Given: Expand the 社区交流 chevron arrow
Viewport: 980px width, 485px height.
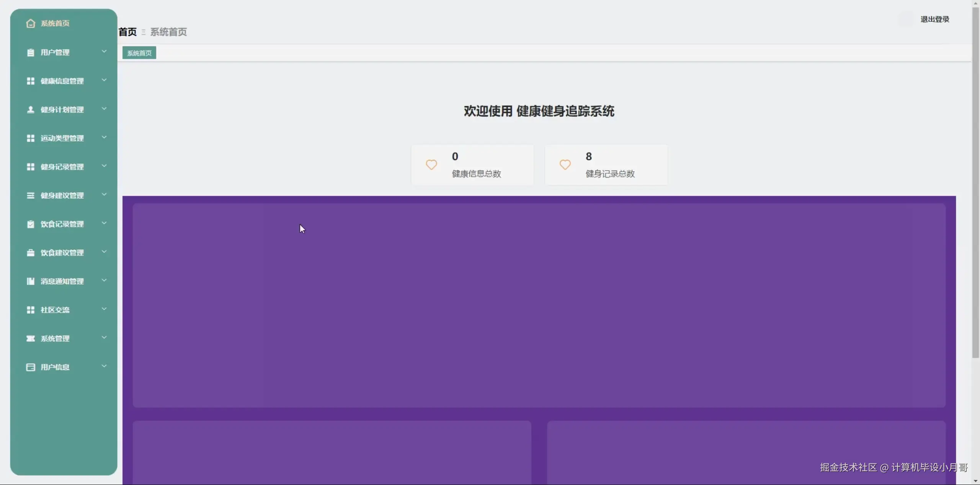Looking at the screenshot, I should click(104, 309).
